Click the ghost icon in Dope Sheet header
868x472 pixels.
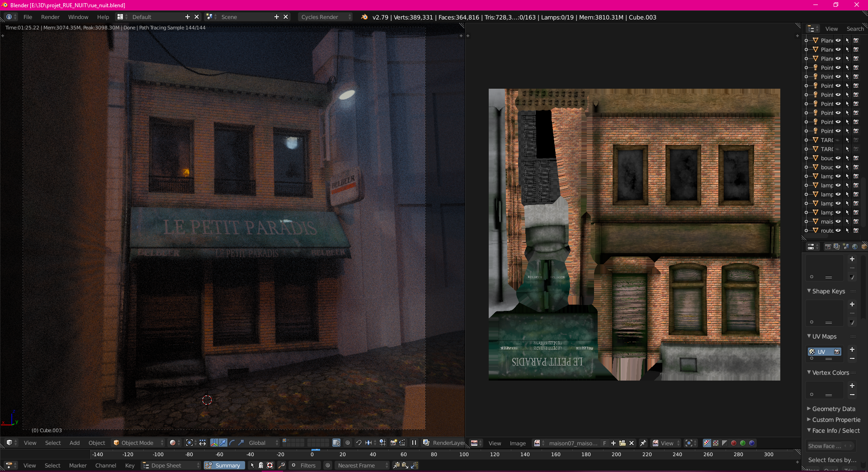pos(261,465)
